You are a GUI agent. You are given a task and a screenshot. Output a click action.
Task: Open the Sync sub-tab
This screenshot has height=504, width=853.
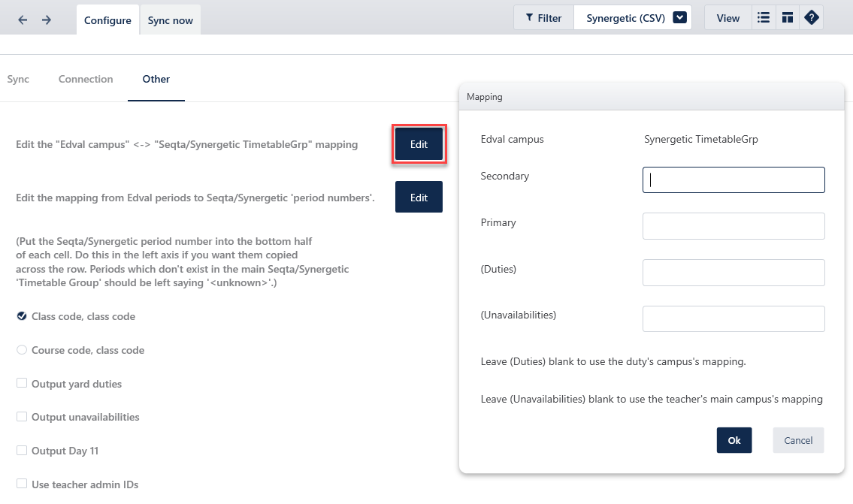pos(18,79)
